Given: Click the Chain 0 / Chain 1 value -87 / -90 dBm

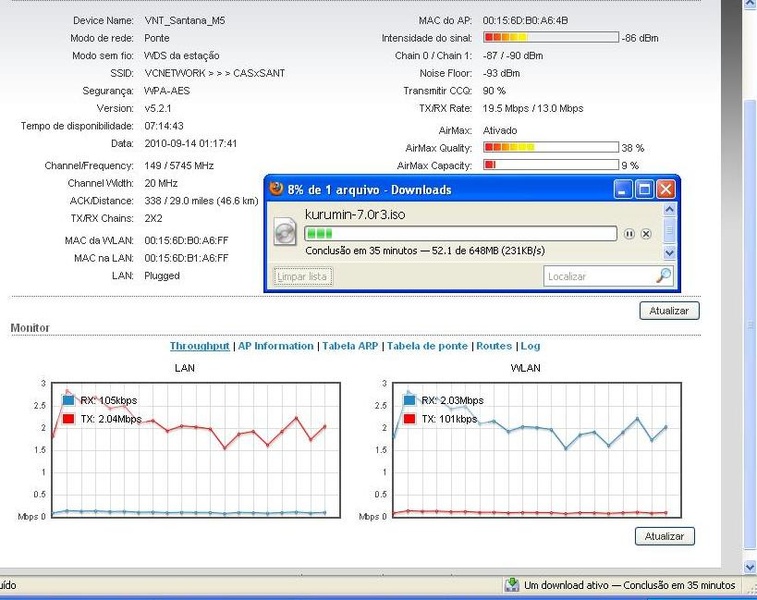Looking at the screenshot, I should coord(513,56).
